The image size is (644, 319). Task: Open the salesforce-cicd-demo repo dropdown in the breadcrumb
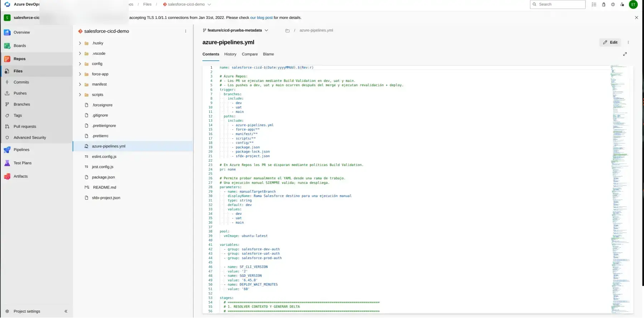pyautogui.click(x=187, y=4)
